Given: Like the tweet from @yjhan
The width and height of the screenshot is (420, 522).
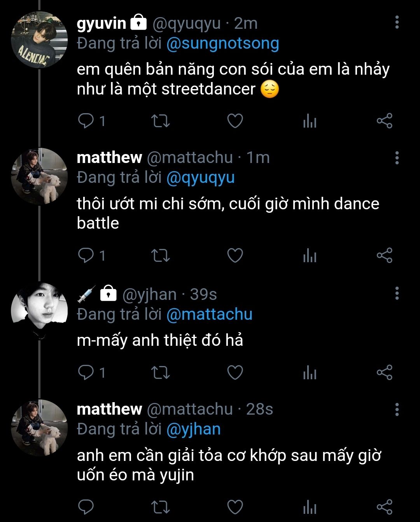Looking at the screenshot, I should tap(235, 373).
